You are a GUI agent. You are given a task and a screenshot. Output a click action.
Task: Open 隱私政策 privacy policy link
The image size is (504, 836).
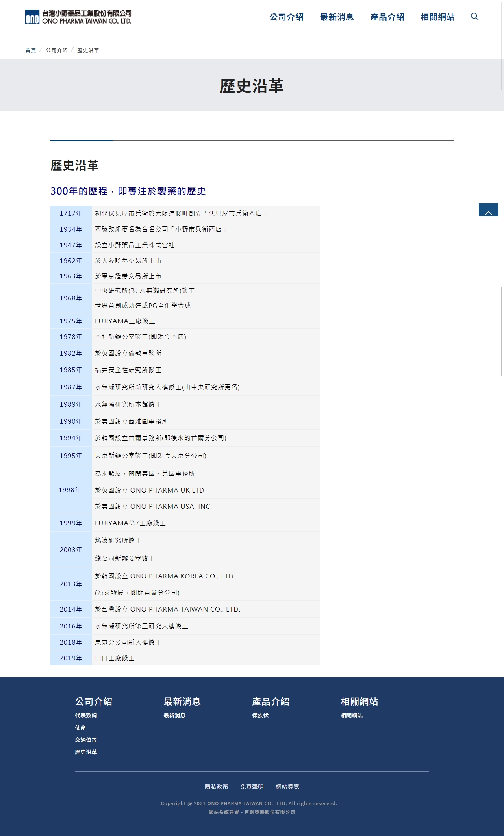tap(217, 787)
